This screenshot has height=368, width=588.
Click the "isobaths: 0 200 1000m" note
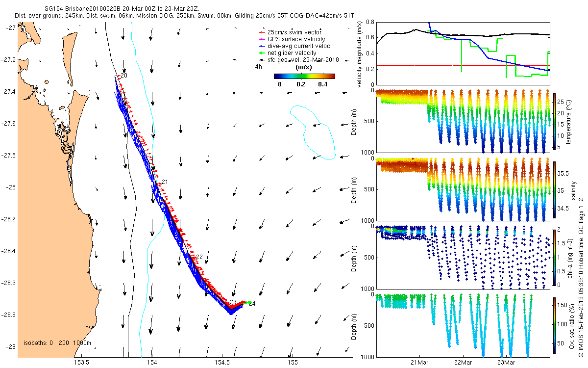point(57,343)
